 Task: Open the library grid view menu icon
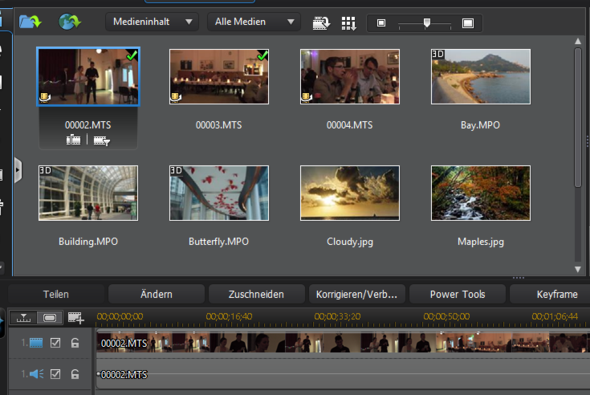point(349,23)
